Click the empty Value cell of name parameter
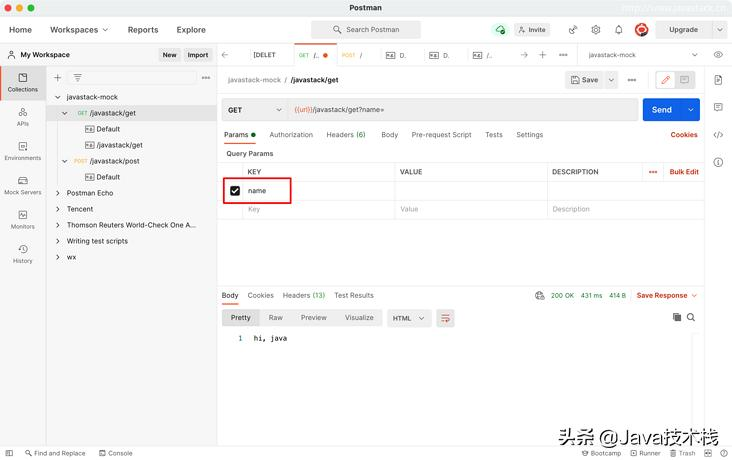Image resolution: width=732 pixels, height=460 pixels. 471,191
